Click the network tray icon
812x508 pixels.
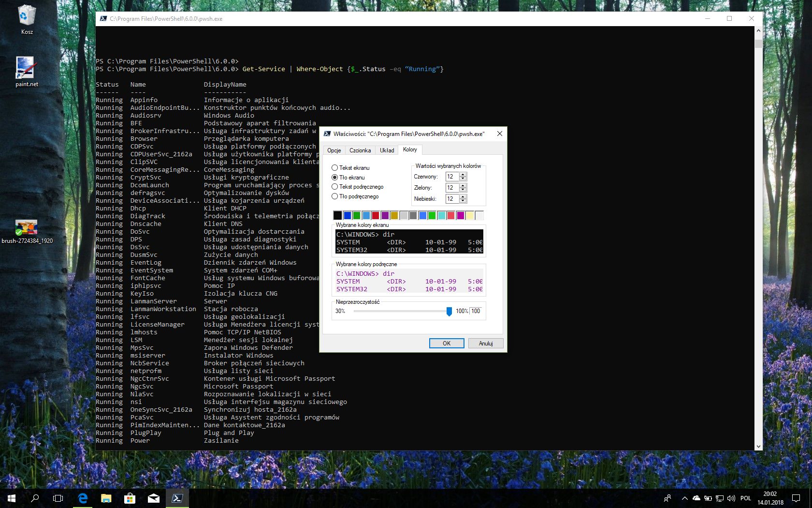(719, 498)
